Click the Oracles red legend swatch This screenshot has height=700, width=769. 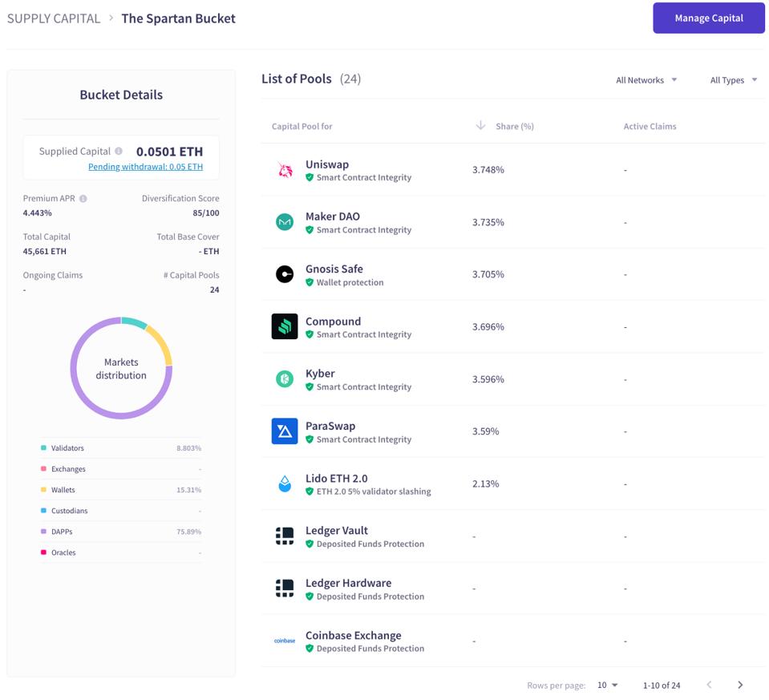43,552
